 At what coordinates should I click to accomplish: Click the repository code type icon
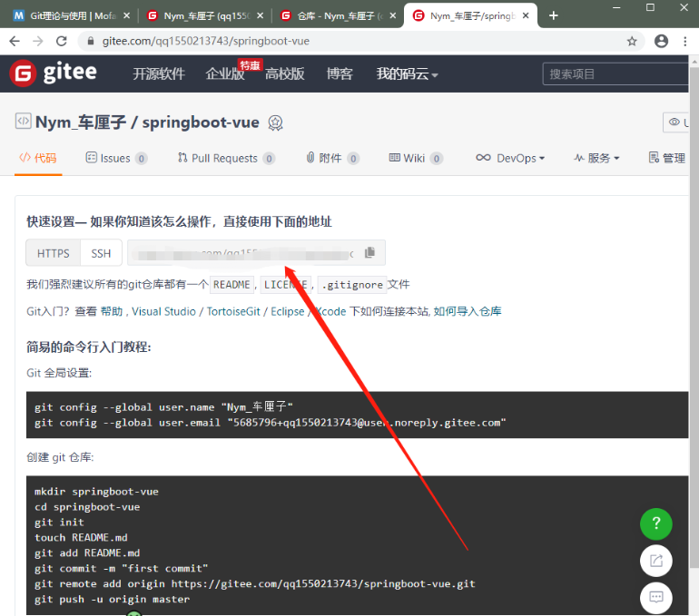[24, 121]
